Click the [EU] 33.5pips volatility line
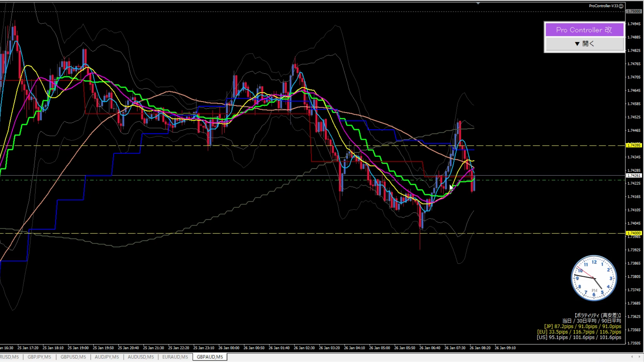 [x=579, y=332]
